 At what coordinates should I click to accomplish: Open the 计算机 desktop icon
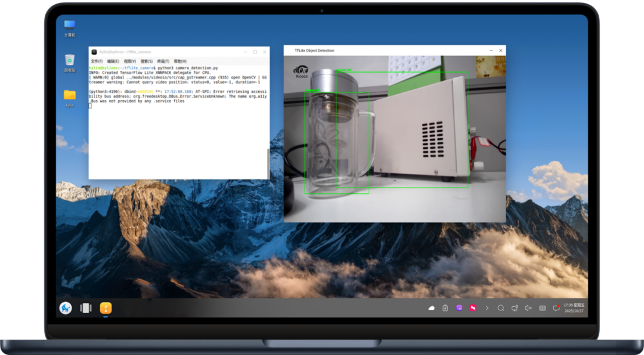click(x=70, y=27)
